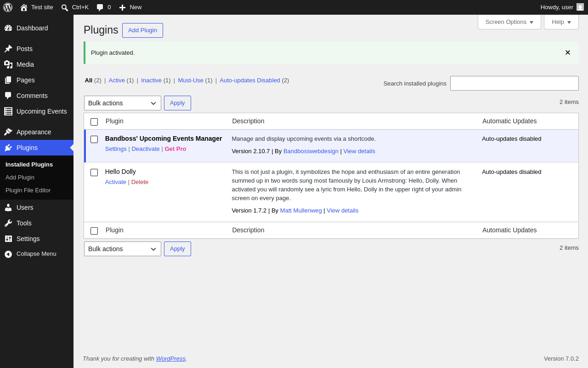588x368 pixels.
Task: Open Upcoming Events sidebar icon
Action: (x=8, y=111)
